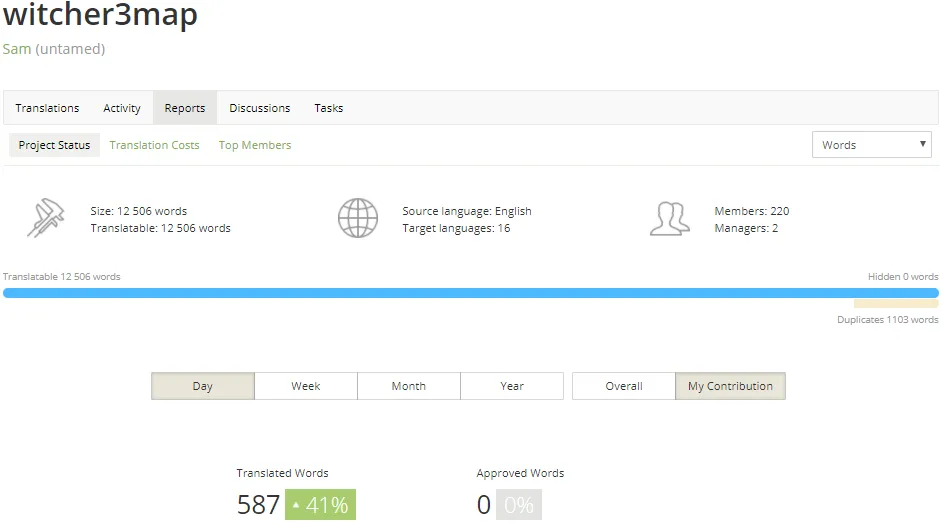The height and width of the screenshot is (523, 941).
Task: Select the Project Status sub-tab
Action: pos(54,145)
